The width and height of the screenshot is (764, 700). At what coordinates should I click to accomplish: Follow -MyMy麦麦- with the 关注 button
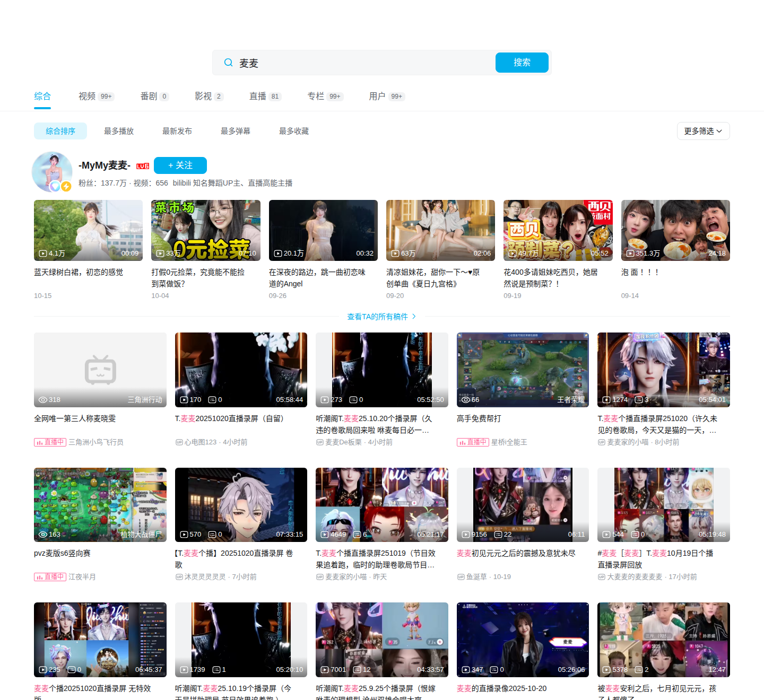[180, 165]
